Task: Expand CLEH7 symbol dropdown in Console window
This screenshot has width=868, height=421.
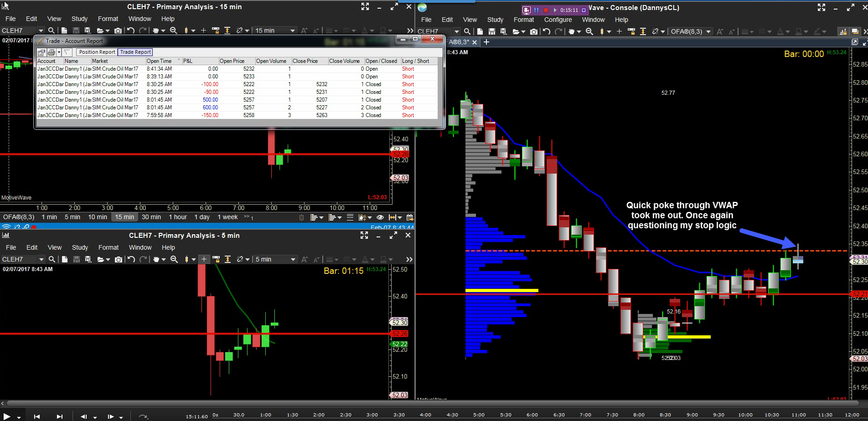Action: coord(456,31)
